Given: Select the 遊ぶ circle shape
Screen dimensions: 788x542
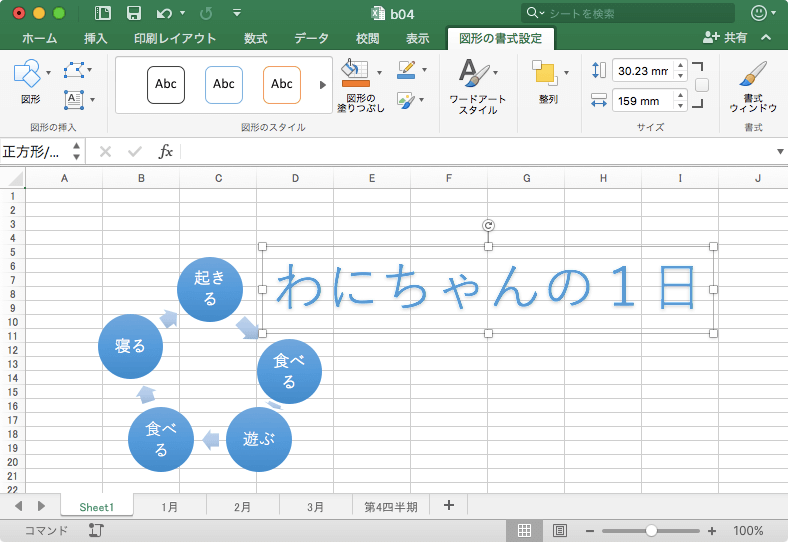Looking at the screenshot, I should [x=259, y=439].
